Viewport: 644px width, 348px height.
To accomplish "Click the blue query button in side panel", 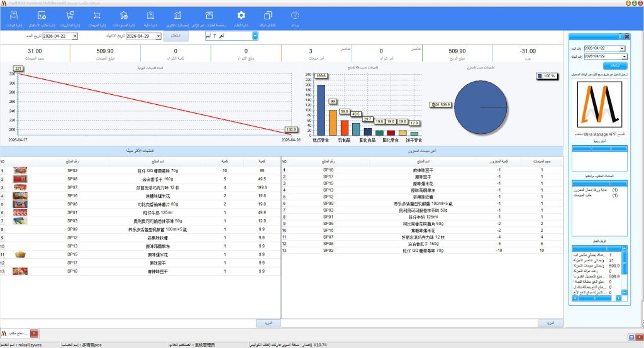I will [x=606, y=65].
